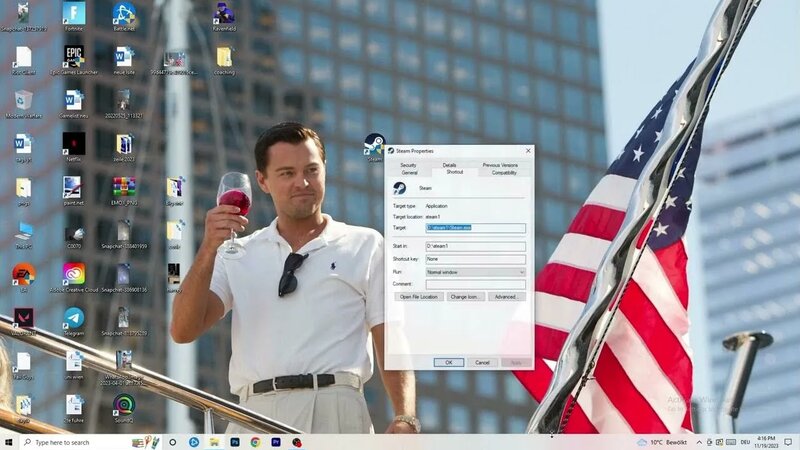Click into the Comment field
This screenshot has height=450, width=800.
[x=476, y=284]
